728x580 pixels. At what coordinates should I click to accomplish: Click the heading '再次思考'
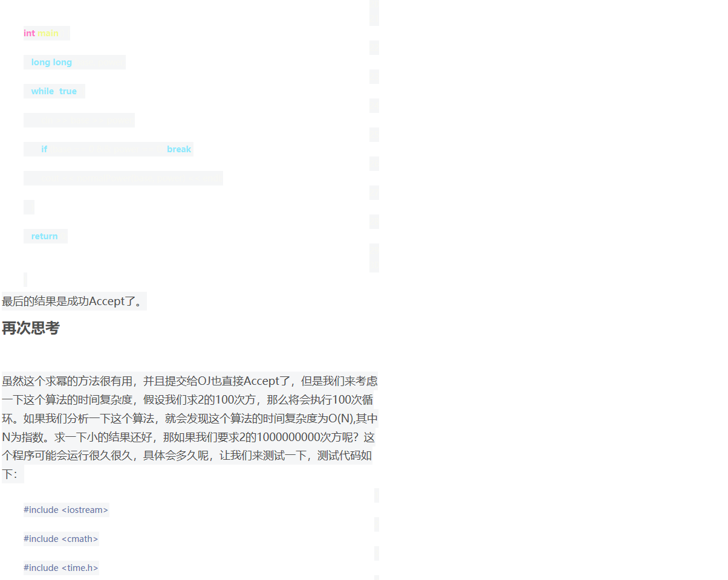click(x=31, y=328)
